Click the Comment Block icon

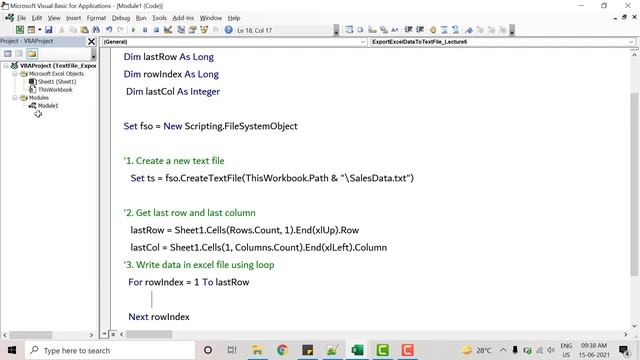click(444, 30)
